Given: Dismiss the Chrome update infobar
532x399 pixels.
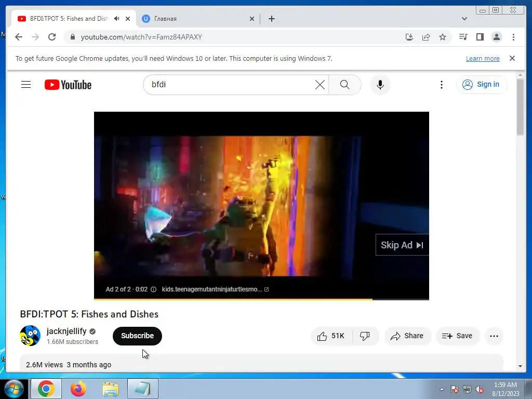Looking at the screenshot, I should coord(512,58).
